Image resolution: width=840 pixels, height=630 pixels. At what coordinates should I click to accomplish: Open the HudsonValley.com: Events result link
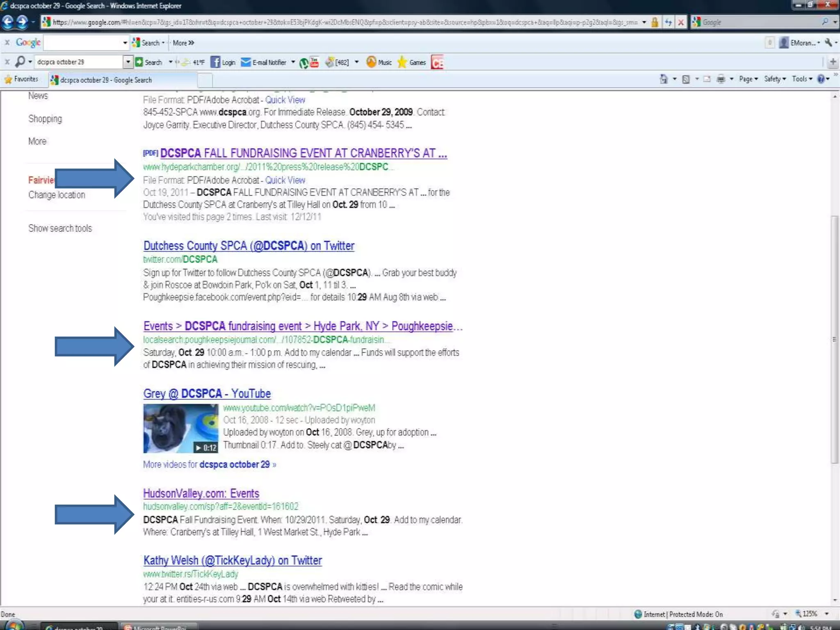tap(201, 493)
